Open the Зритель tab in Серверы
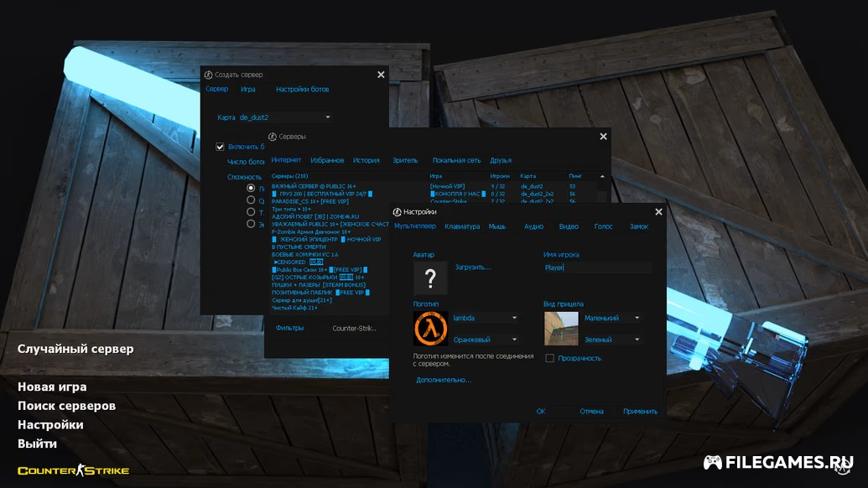 [405, 160]
